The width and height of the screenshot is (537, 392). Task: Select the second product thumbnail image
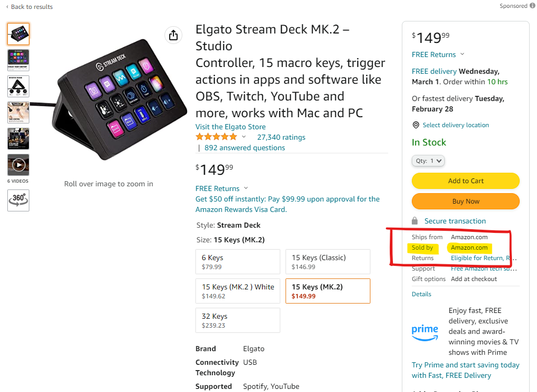coord(18,60)
